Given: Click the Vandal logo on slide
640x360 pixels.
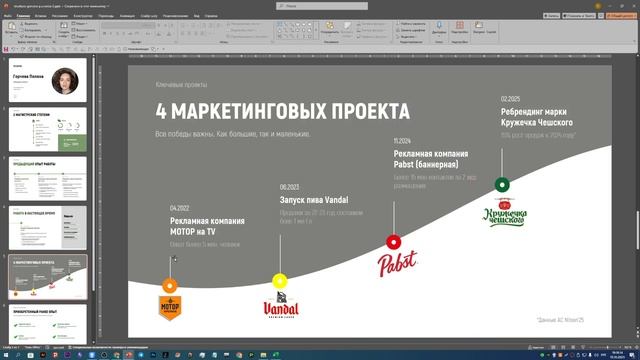Looking at the screenshot, I should coord(281,305).
